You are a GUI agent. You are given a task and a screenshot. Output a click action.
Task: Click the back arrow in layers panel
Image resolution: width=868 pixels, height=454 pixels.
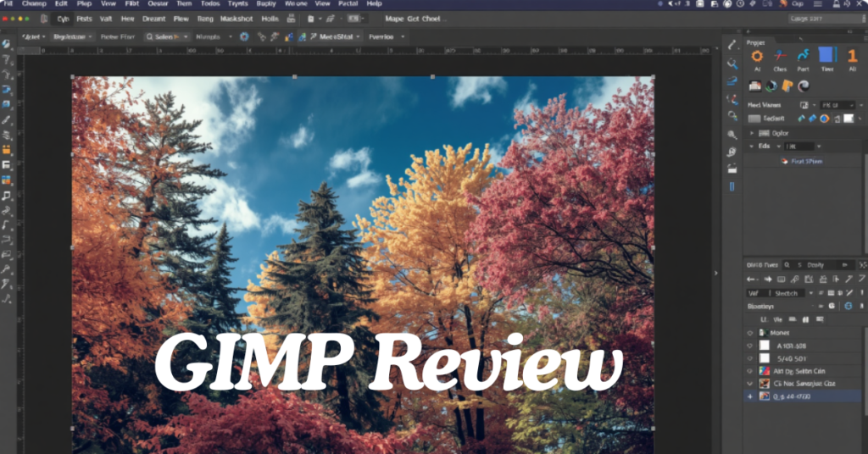click(x=751, y=280)
